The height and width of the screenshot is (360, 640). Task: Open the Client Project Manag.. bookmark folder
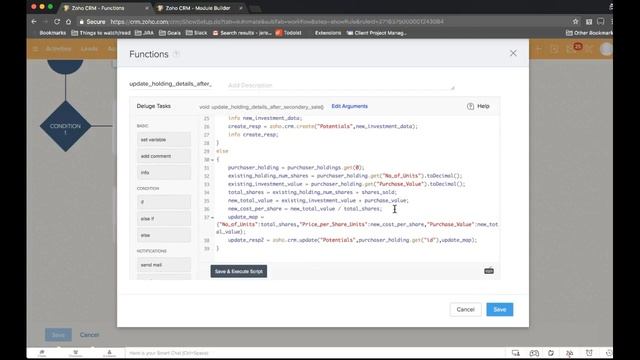376,33
